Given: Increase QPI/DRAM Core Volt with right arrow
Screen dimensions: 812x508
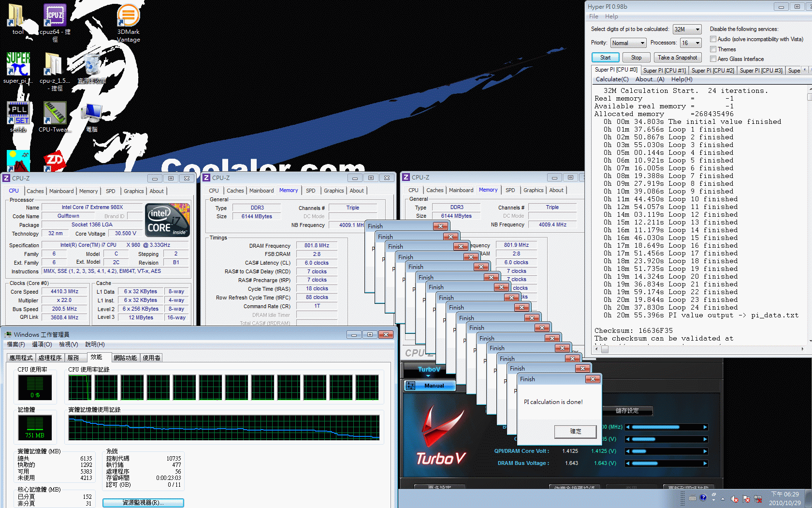Looking at the screenshot, I should pyautogui.click(x=705, y=451).
